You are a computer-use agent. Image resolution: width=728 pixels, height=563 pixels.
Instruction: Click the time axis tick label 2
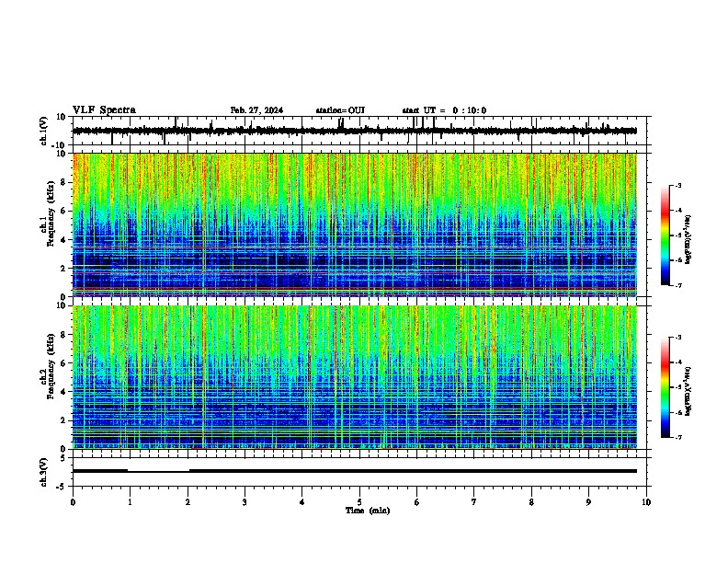pyautogui.click(x=188, y=502)
